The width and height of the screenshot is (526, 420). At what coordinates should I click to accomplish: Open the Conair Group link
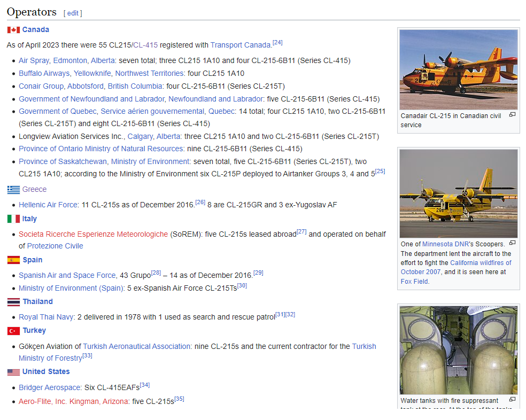41,86
